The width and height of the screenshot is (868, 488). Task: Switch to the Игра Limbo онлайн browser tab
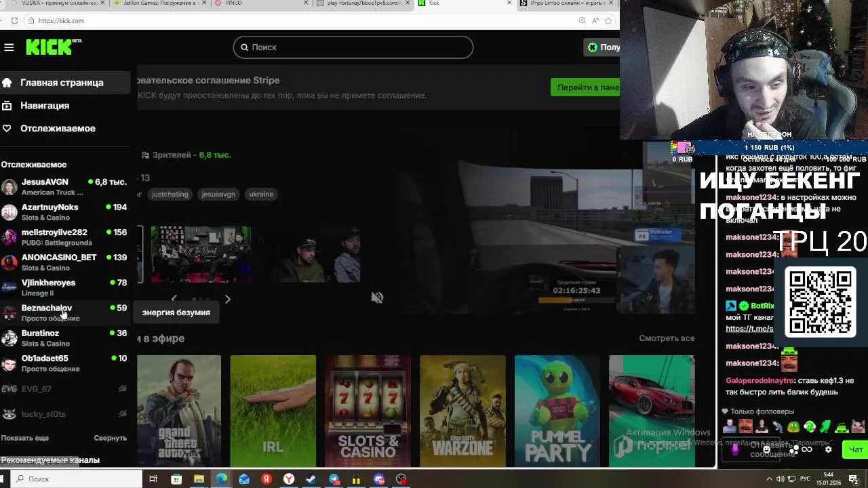coord(566,3)
